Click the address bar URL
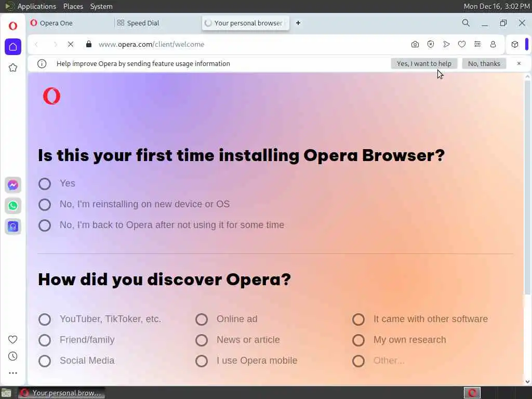Image resolution: width=532 pixels, height=399 pixels. 151,44
